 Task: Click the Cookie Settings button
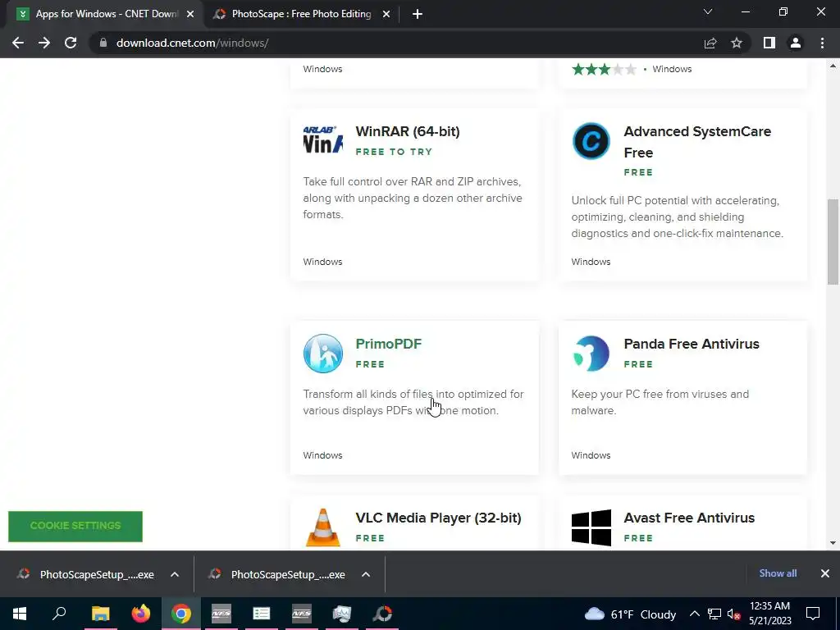click(75, 526)
